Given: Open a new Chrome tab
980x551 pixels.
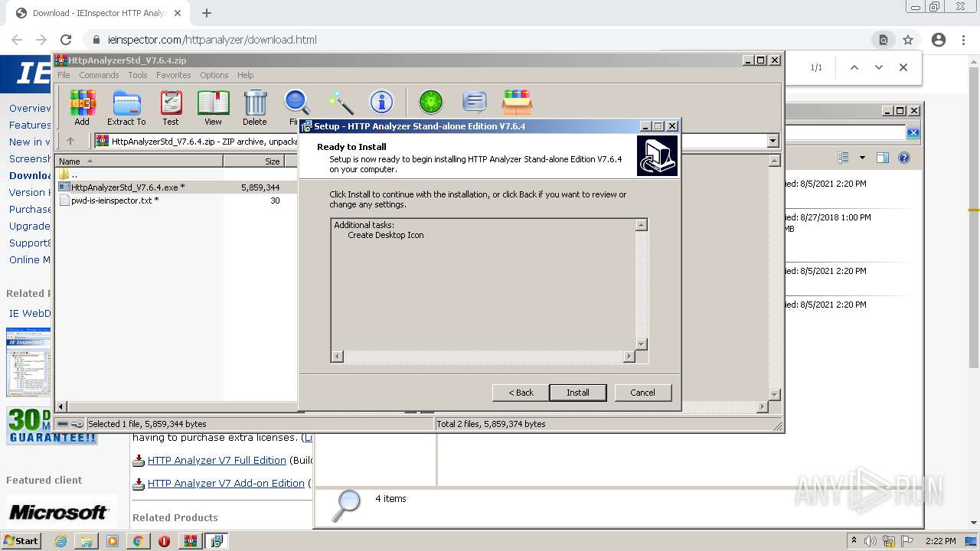Looking at the screenshot, I should coord(207,13).
